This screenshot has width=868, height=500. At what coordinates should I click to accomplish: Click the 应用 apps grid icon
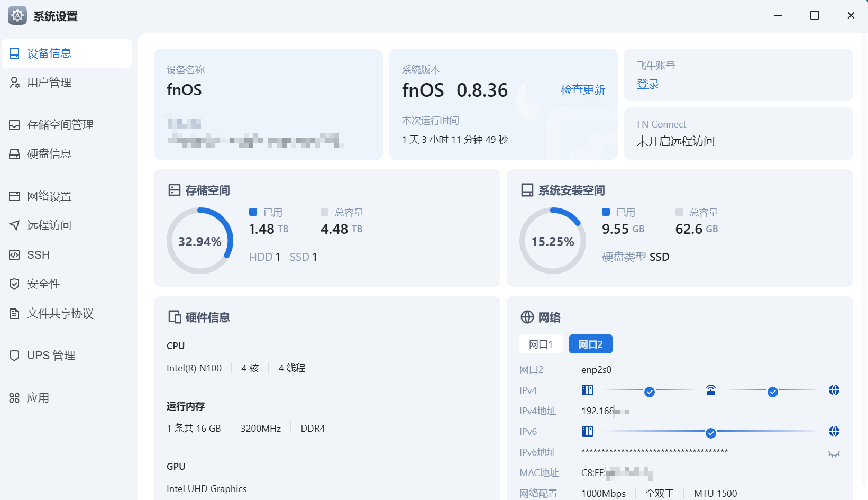point(14,398)
